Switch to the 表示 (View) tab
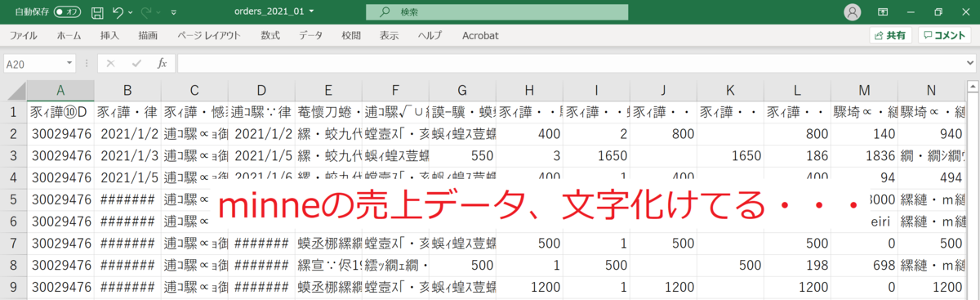Screen dimensions: 980x300 [389, 36]
